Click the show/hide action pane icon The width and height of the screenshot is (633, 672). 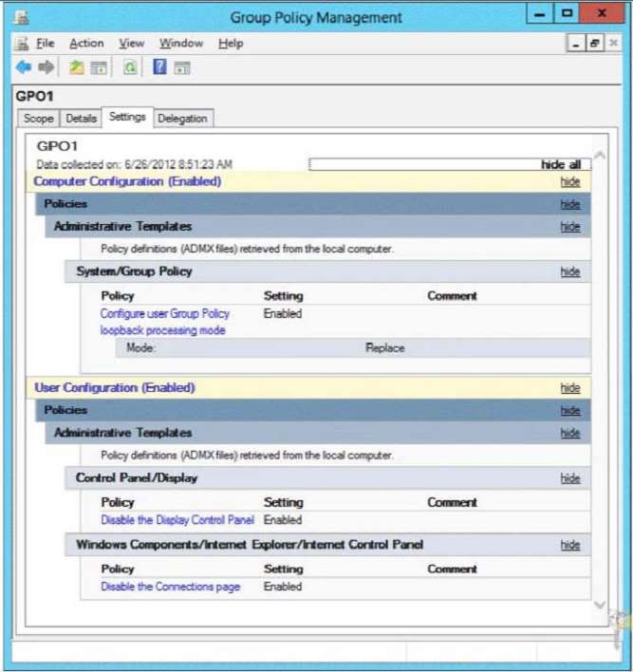[182, 67]
